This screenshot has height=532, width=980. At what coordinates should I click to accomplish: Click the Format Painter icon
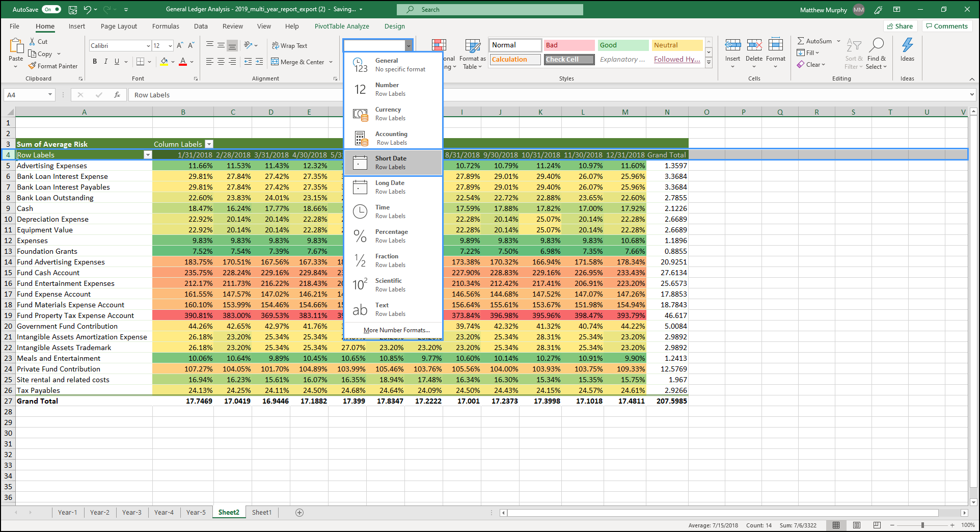tap(32, 66)
